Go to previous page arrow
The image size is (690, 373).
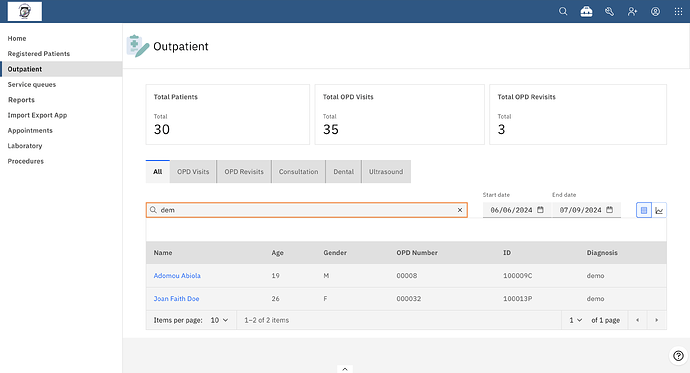(638, 320)
